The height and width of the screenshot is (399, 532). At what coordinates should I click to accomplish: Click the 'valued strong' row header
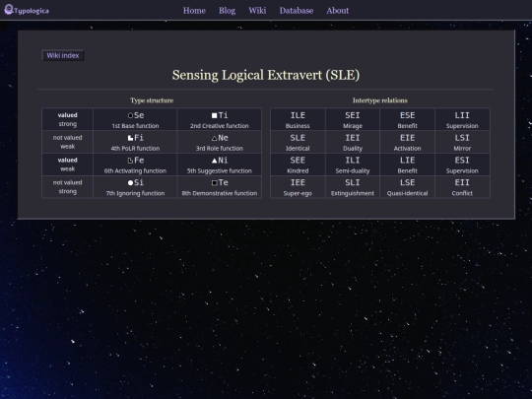pos(67,119)
